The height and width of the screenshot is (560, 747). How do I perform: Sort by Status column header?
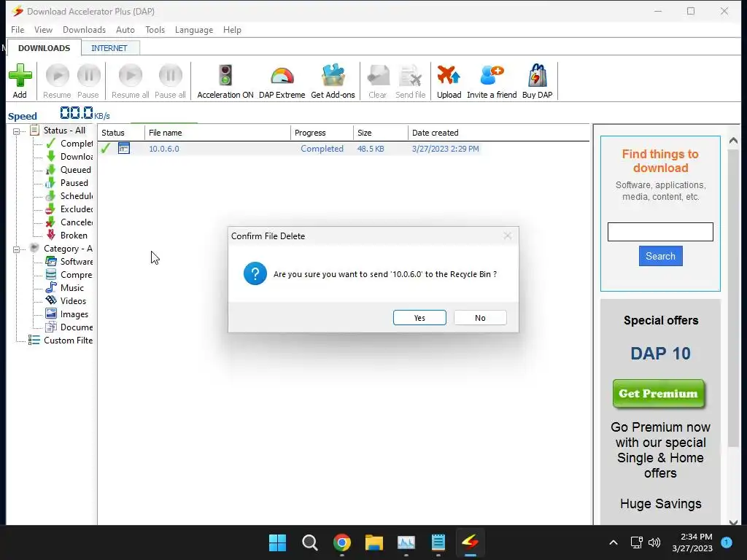click(121, 133)
